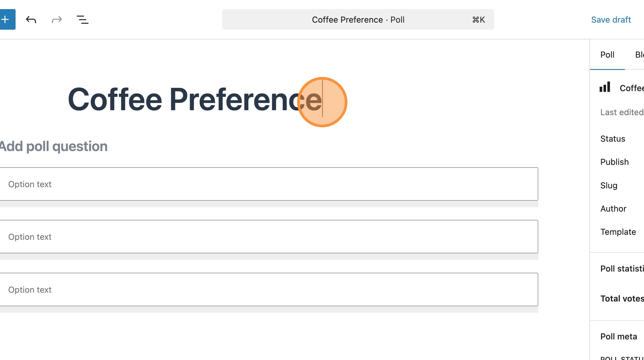Click the poll bar chart icon

[605, 87]
